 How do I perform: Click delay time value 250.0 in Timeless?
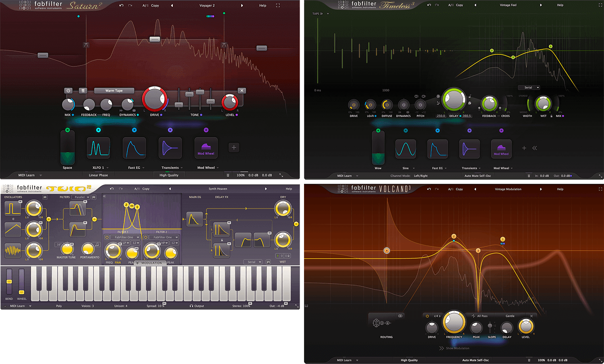point(441,116)
